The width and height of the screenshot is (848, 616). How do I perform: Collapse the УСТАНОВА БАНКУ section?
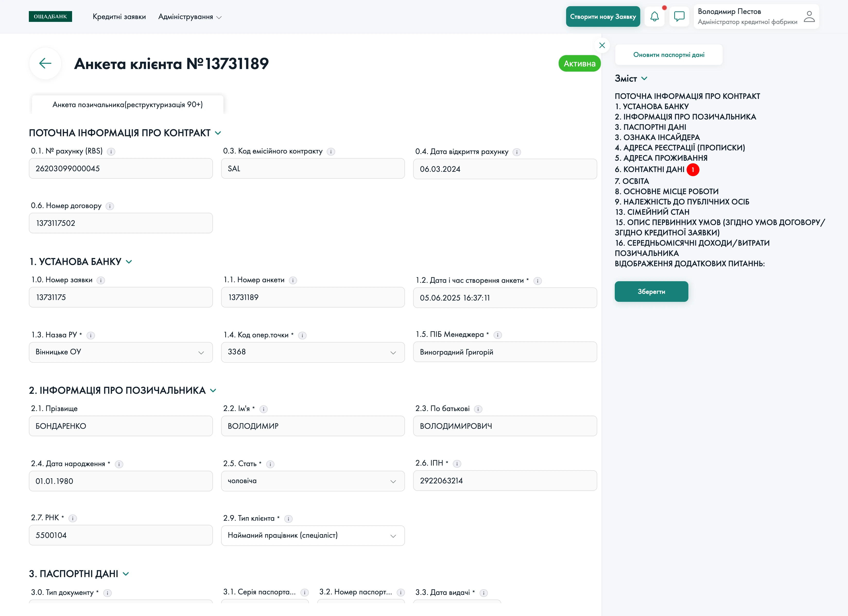129,261
